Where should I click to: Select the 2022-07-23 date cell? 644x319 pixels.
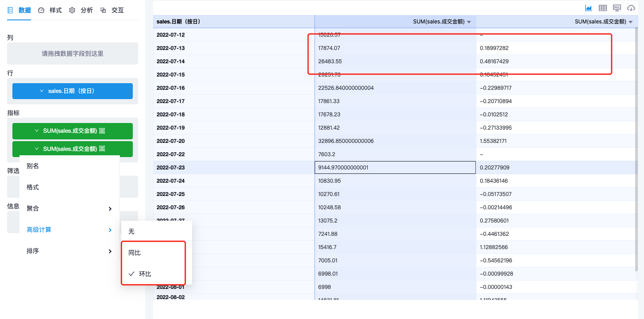(234, 168)
